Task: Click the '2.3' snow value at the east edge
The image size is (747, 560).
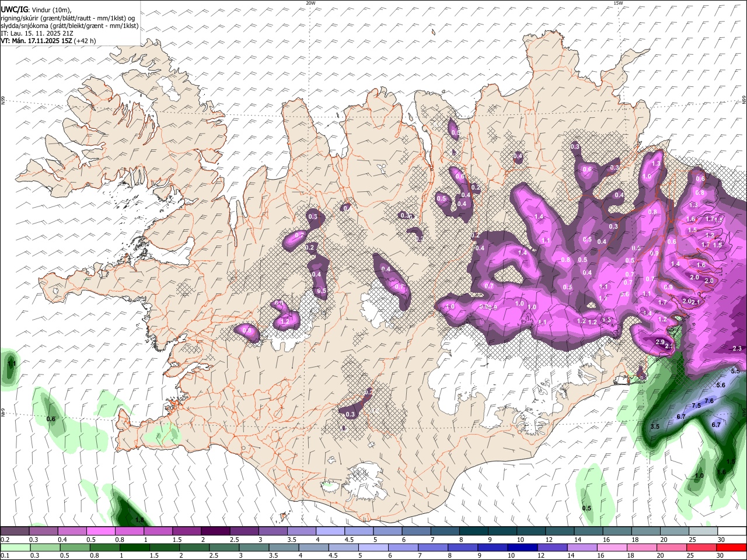Action: click(x=736, y=348)
